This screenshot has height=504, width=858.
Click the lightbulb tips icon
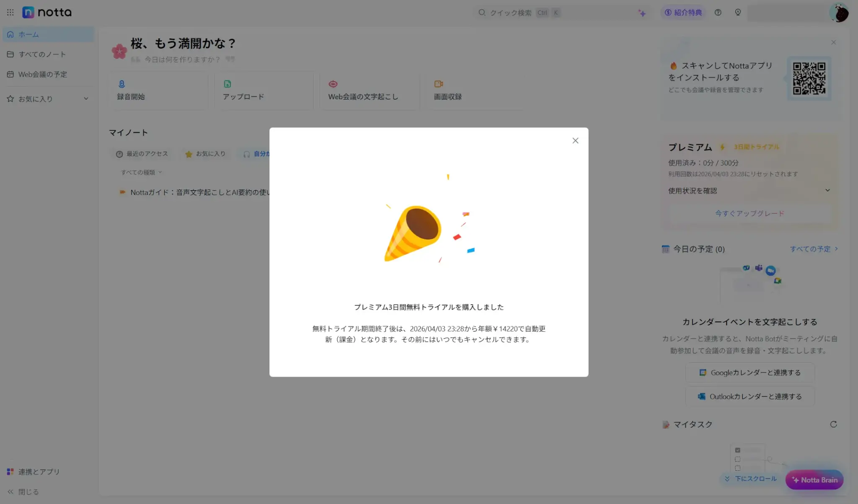pyautogui.click(x=738, y=13)
